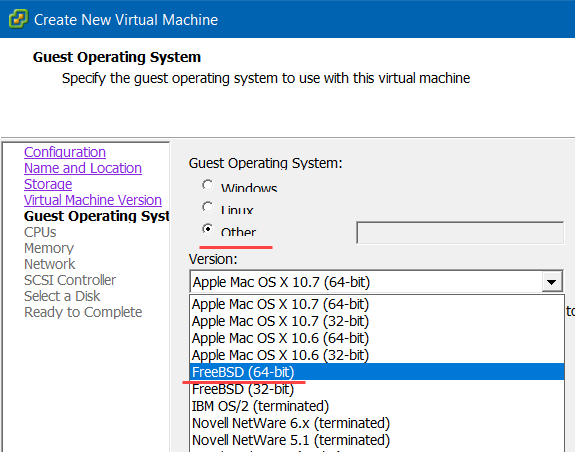This screenshot has width=575, height=452.
Task: Select IBM OS/2 (terminated) option
Action: click(377, 406)
